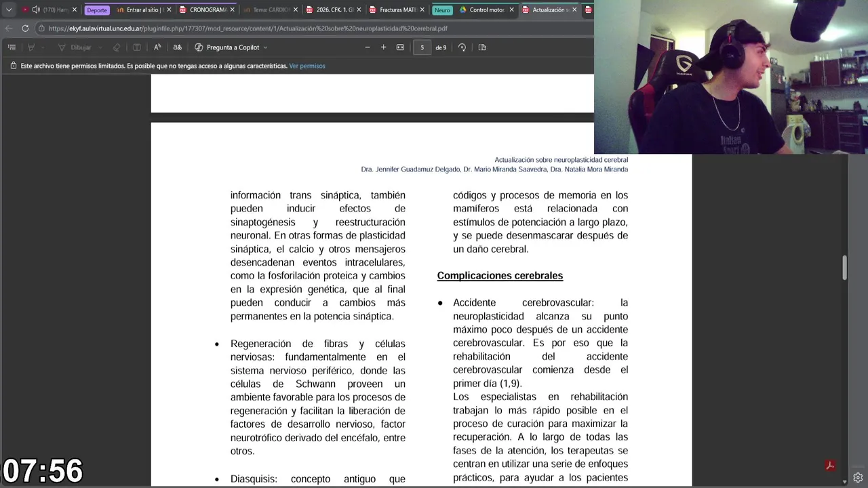Click the Complicaciones cerebrales heading
Viewport: 868px width, 488px height.
[500, 276]
